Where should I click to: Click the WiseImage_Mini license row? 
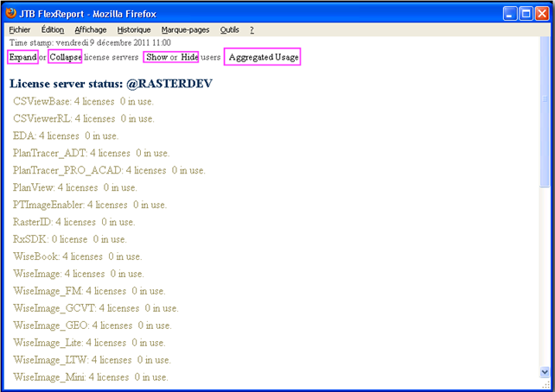(91, 377)
